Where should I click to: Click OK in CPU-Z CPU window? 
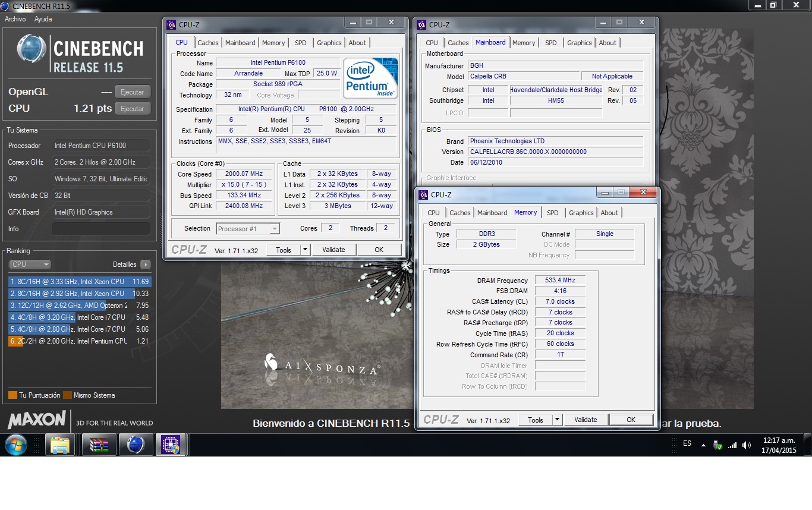pos(379,250)
